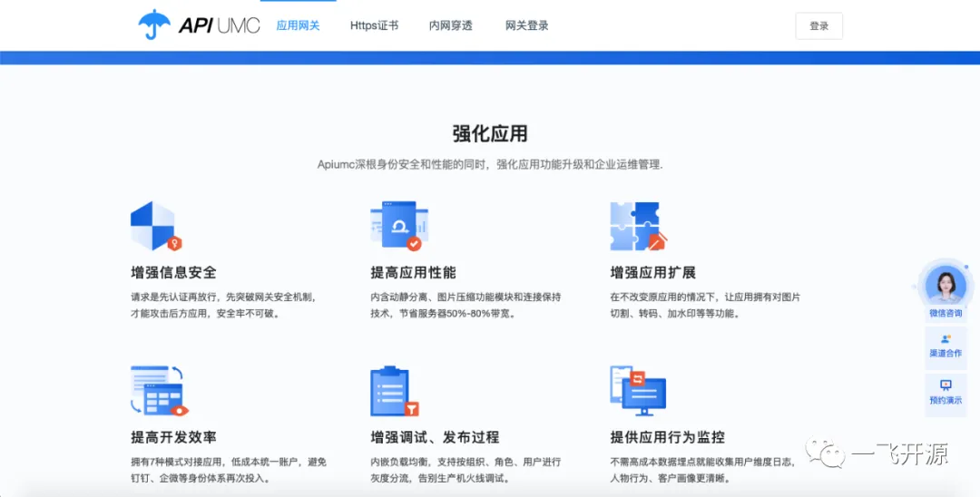Click the 预约演示 sidebar icon
Image resolution: width=980 pixels, height=497 pixels.
click(x=946, y=385)
